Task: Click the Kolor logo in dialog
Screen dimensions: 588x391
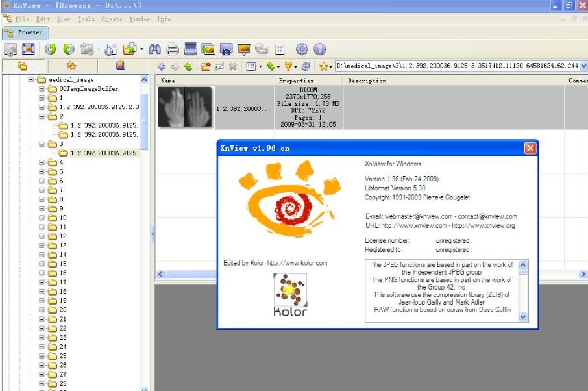Action: pyautogui.click(x=290, y=295)
